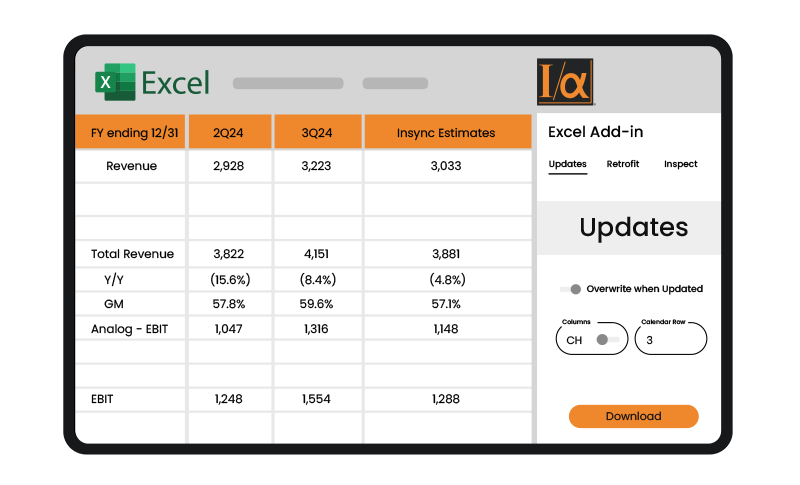800x485 pixels.
Task: Select GM value 57.8%
Action: click(229, 304)
